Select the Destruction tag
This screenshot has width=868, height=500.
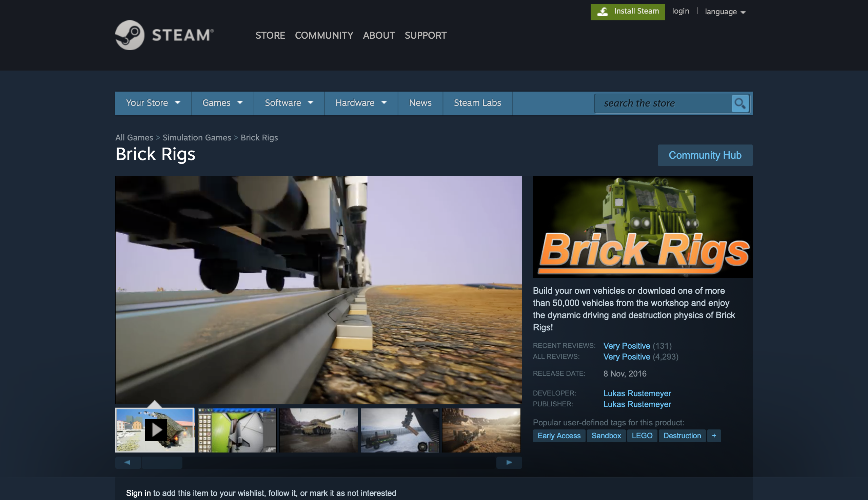(682, 436)
